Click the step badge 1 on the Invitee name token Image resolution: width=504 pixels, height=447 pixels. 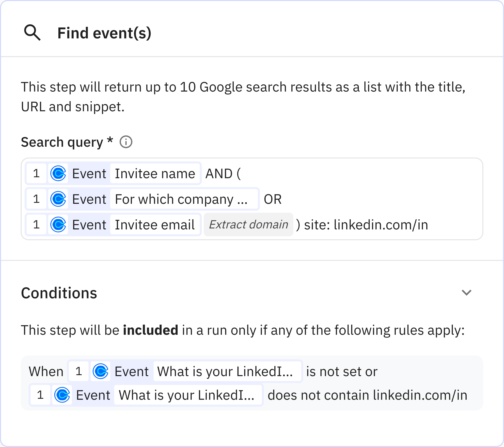pyautogui.click(x=36, y=174)
